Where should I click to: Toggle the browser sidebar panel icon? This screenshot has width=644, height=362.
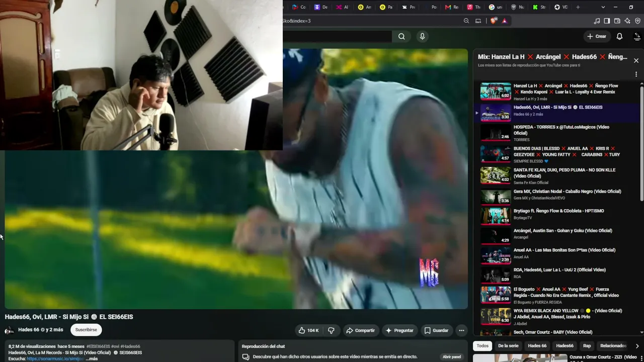click(x=607, y=21)
